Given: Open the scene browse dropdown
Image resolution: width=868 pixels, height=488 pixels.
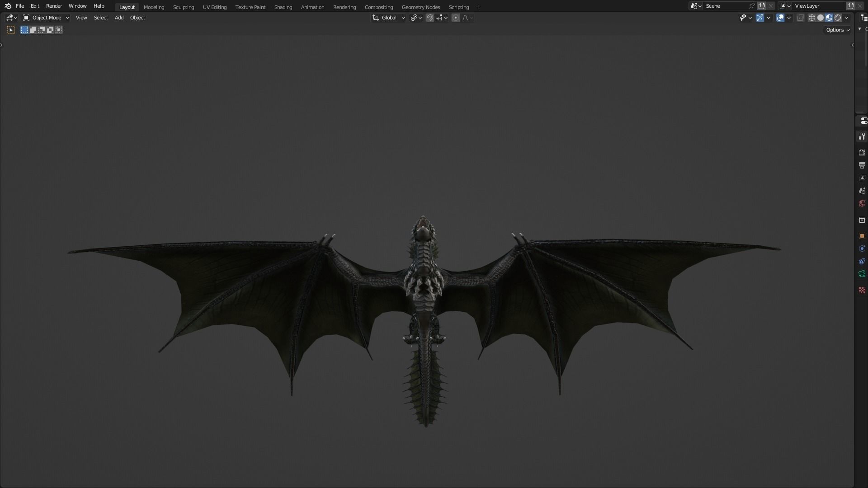Looking at the screenshot, I should (x=696, y=6).
